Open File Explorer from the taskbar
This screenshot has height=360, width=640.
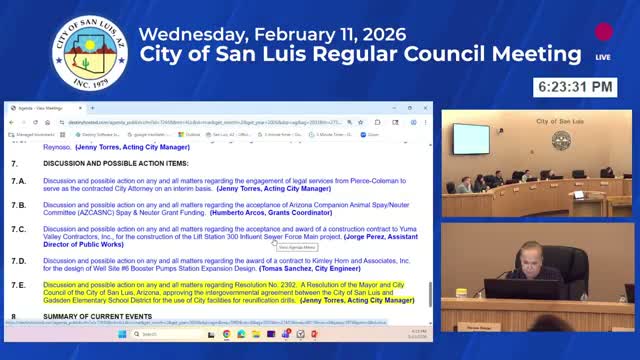[256, 334]
